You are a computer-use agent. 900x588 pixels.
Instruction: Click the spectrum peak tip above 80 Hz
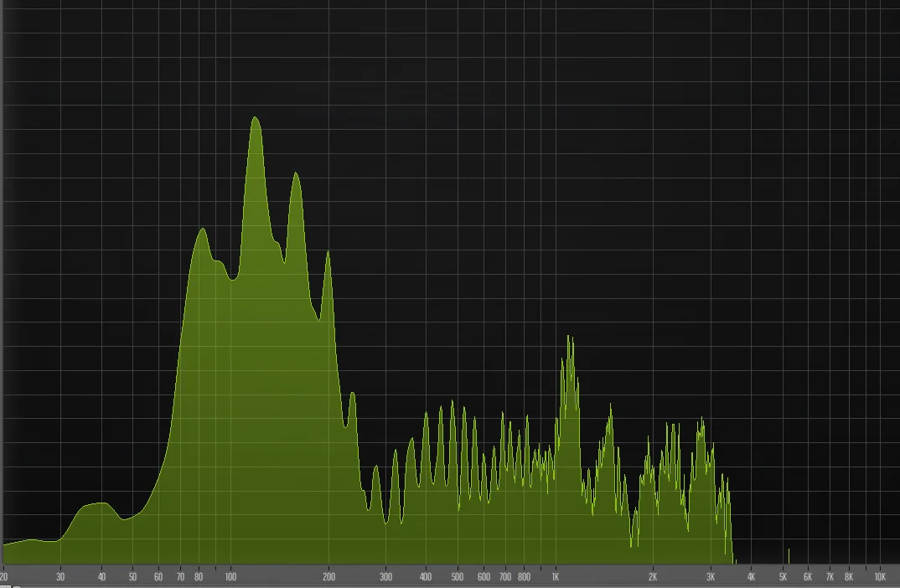pos(201,229)
